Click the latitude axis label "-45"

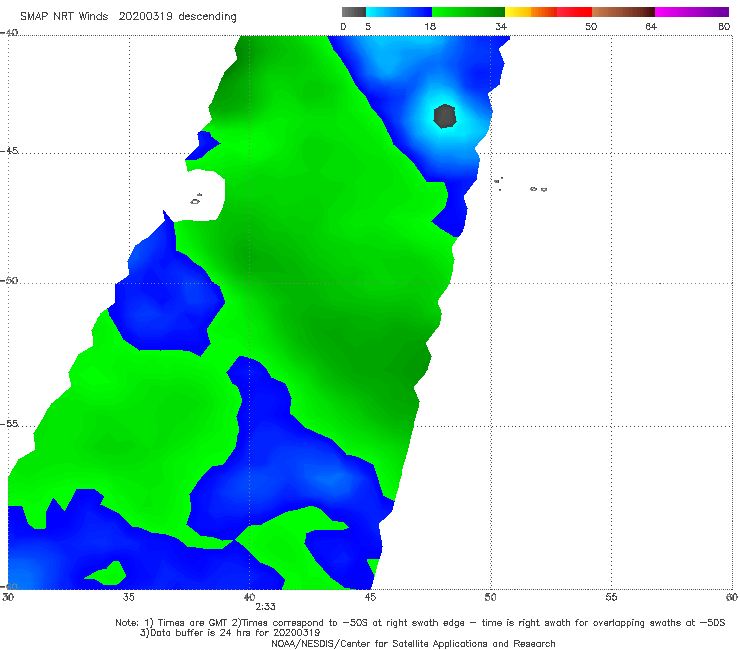point(9,151)
